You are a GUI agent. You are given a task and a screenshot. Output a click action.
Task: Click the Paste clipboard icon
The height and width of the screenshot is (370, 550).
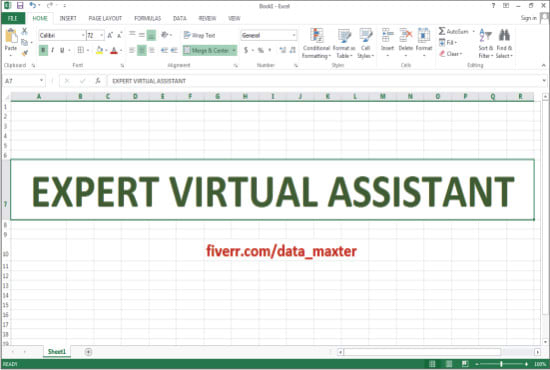pyautogui.click(x=11, y=36)
